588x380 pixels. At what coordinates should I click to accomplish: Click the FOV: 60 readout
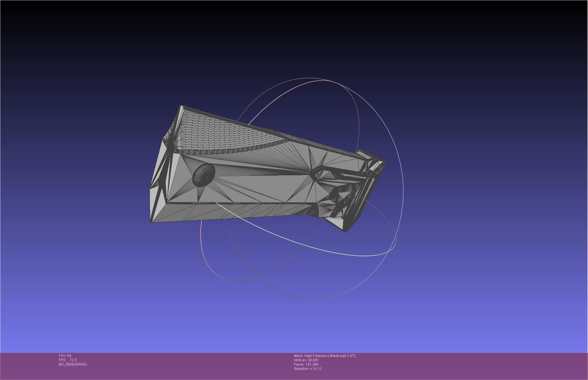(x=65, y=356)
